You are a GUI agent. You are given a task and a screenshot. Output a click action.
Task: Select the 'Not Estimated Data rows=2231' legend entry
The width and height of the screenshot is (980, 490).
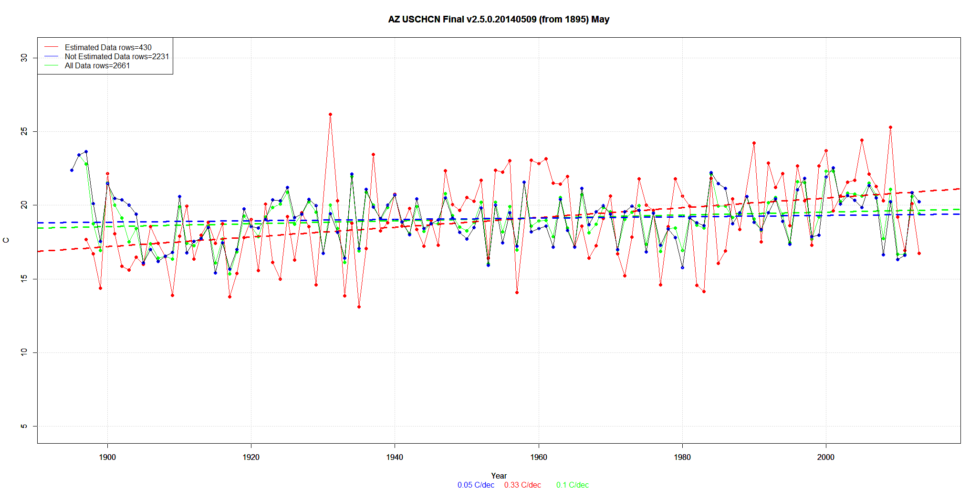[116, 56]
